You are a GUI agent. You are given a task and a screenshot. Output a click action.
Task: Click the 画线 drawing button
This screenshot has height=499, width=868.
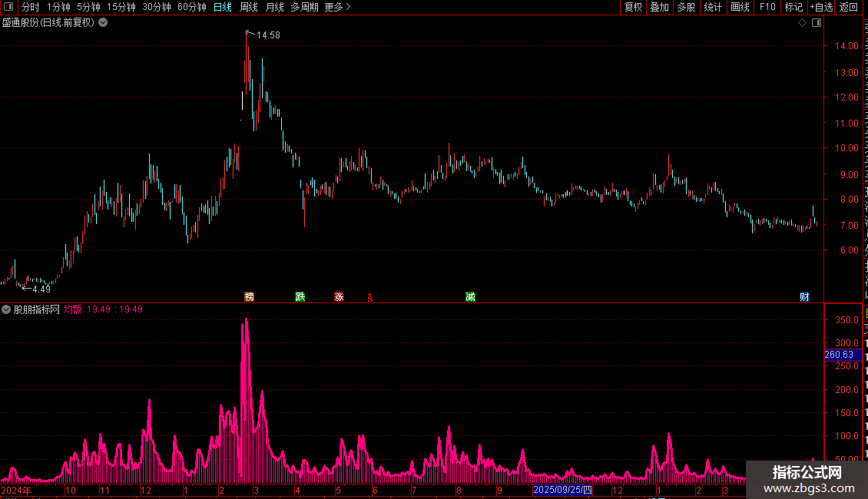coord(740,7)
